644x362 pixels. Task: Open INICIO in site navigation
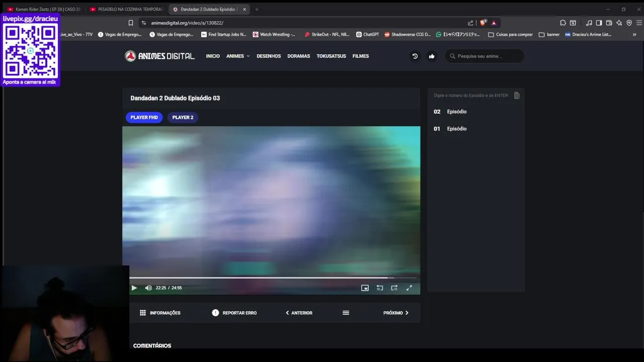[x=213, y=56]
